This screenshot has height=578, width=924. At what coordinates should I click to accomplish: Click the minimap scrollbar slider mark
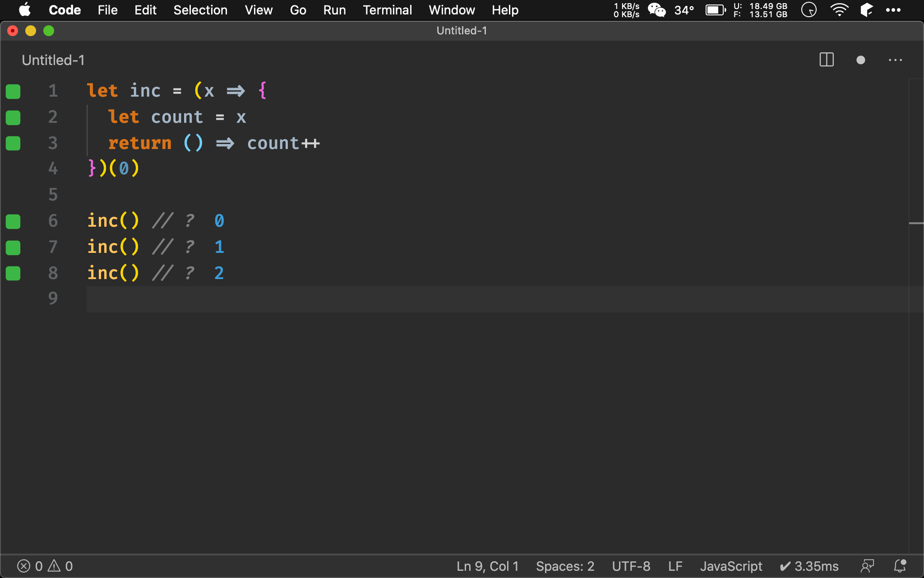[916, 223]
